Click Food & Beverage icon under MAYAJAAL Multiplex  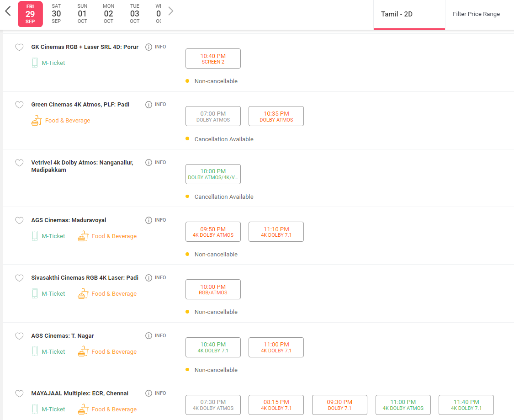pyautogui.click(x=83, y=409)
